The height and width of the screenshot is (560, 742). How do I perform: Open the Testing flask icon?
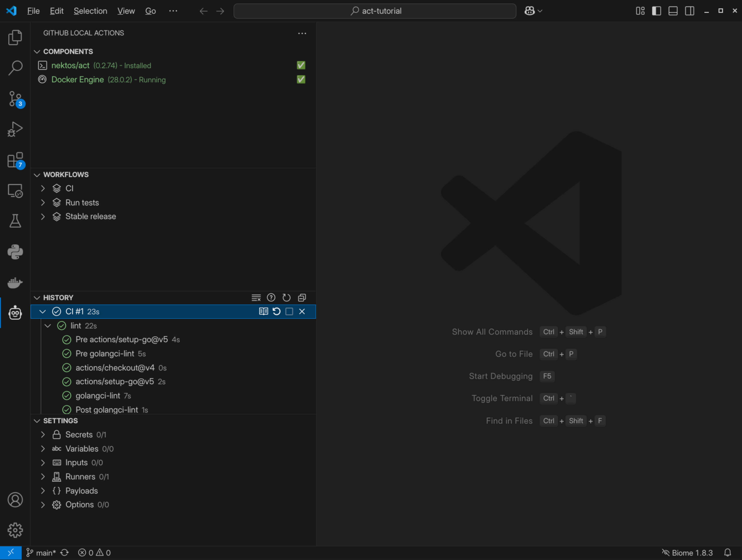pos(15,221)
